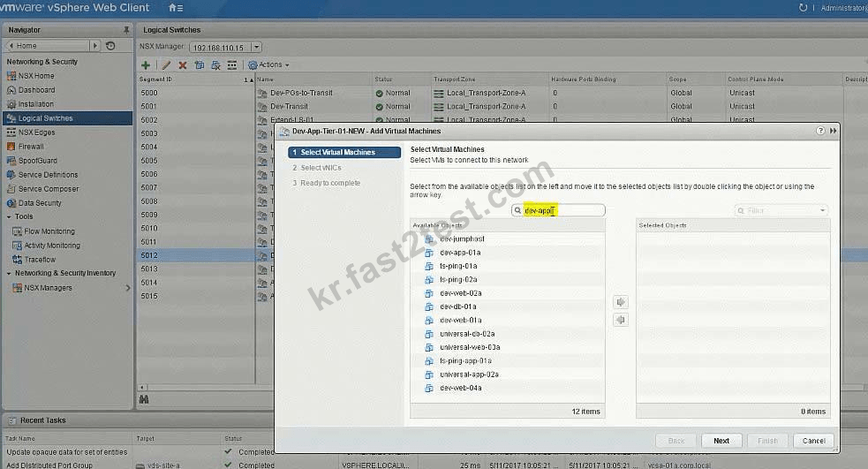Collapse the Tools section
This screenshot has width=868, height=469.
(9, 217)
